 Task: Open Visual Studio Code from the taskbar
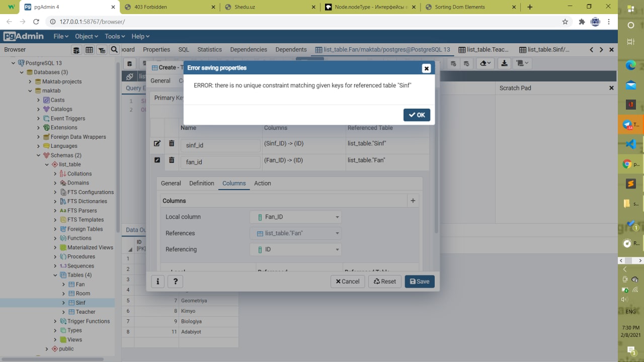pyautogui.click(x=630, y=144)
